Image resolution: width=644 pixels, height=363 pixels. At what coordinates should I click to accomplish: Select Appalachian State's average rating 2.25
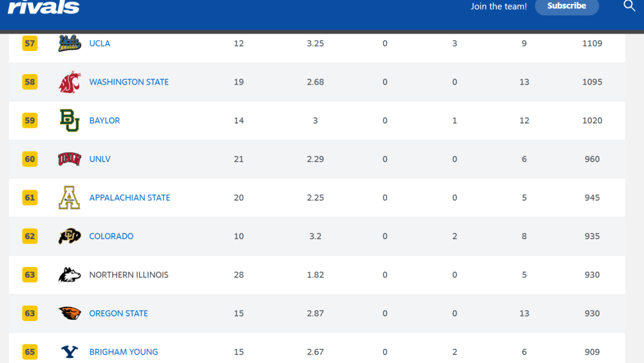(316, 198)
